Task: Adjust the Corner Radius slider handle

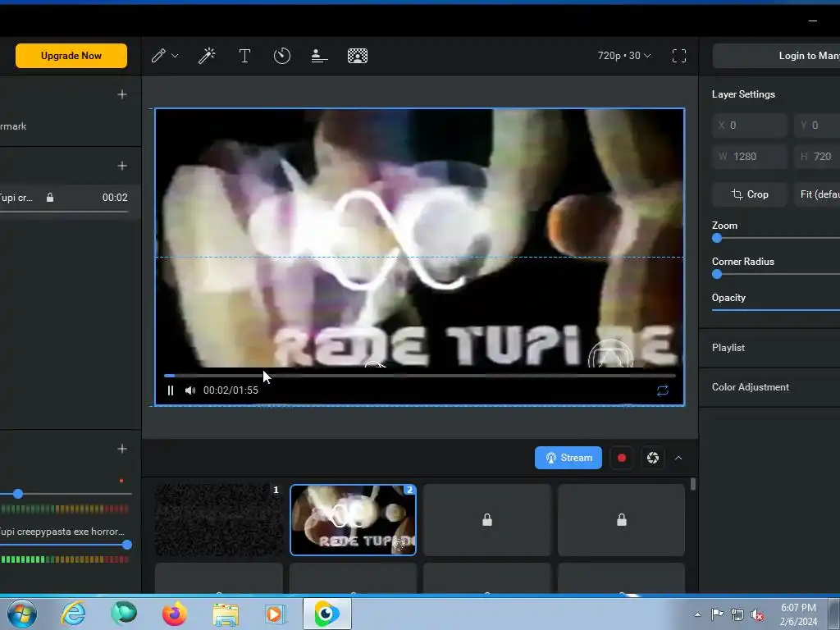Action: pos(717,274)
